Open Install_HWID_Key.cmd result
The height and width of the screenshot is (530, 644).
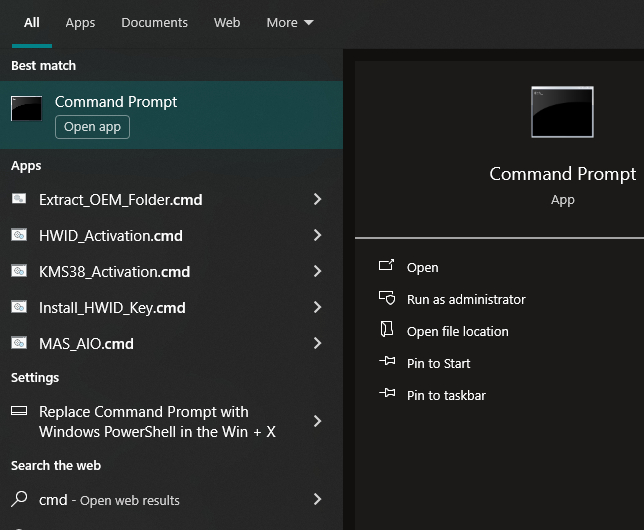[x=112, y=308]
